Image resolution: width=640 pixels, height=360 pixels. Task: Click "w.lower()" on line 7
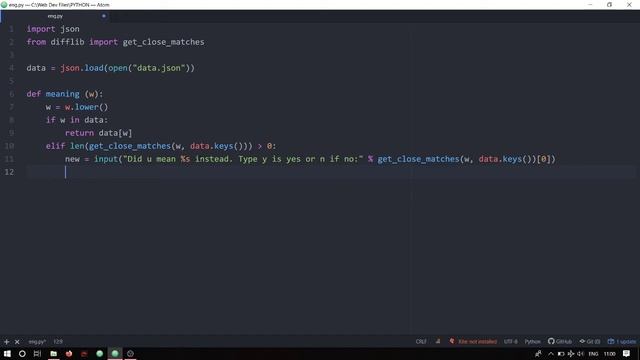point(87,107)
